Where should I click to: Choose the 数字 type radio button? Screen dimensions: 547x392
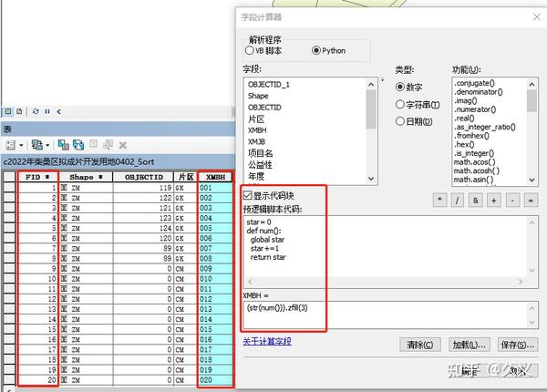tap(400, 87)
